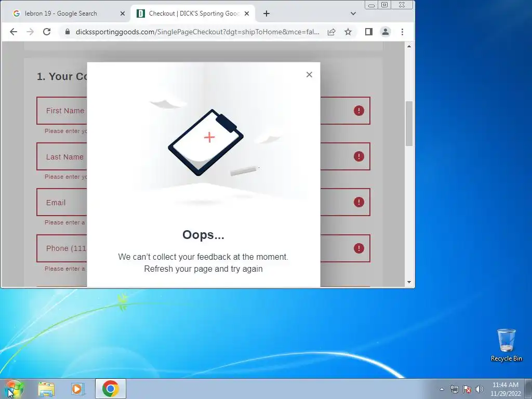Open the Chrome profile menu
This screenshot has height=399, width=532.
tap(385, 32)
